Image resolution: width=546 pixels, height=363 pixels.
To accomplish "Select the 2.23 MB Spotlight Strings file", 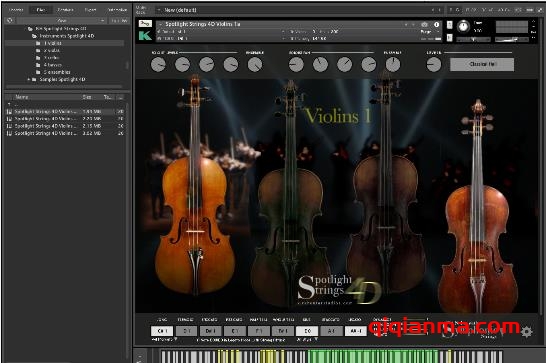I will click(64, 119).
